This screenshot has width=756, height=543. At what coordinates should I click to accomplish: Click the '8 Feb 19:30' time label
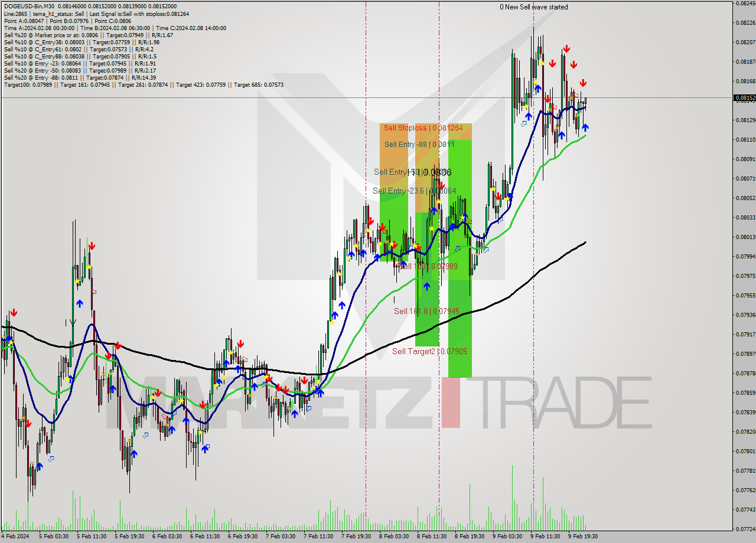(470, 537)
